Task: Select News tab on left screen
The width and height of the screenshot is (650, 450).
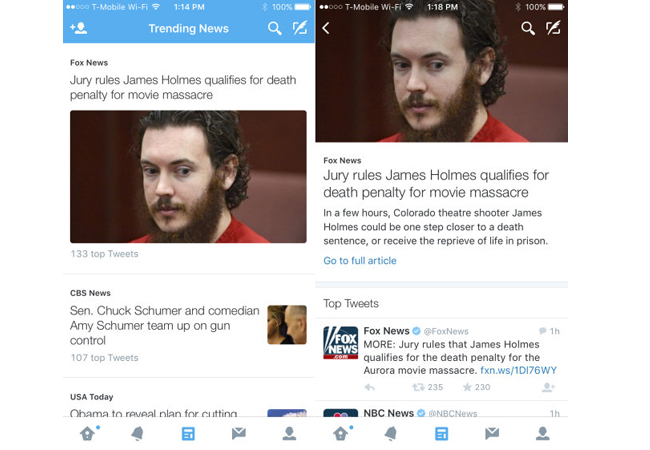Action: [188, 434]
